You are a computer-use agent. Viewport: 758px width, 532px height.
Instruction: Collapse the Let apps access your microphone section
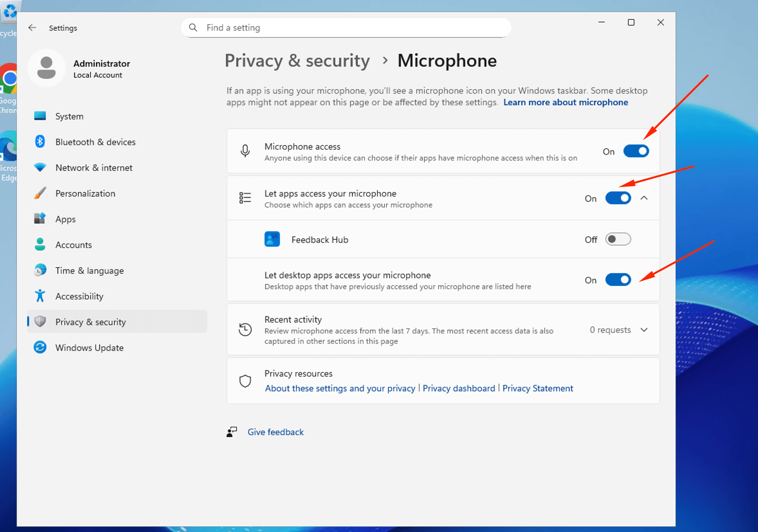click(644, 198)
